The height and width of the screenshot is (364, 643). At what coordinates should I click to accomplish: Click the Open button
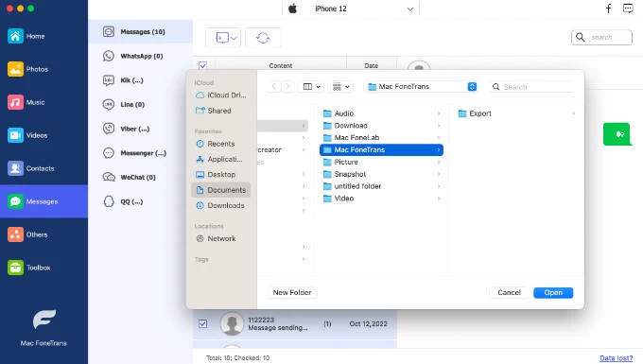[x=553, y=293]
